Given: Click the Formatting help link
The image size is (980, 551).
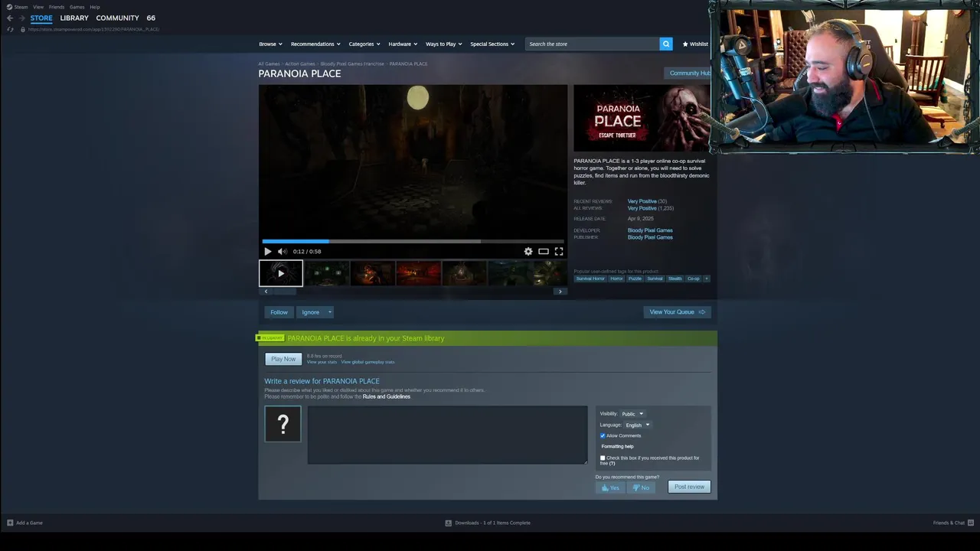Looking at the screenshot, I should pyautogui.click(x=617, y=446).
